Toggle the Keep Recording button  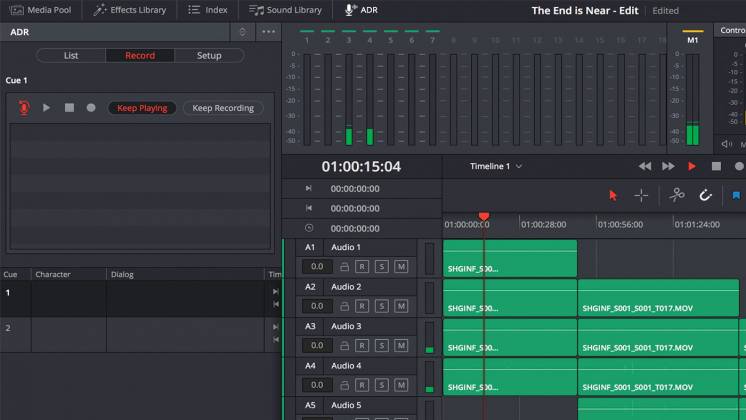tap(223, 108)
